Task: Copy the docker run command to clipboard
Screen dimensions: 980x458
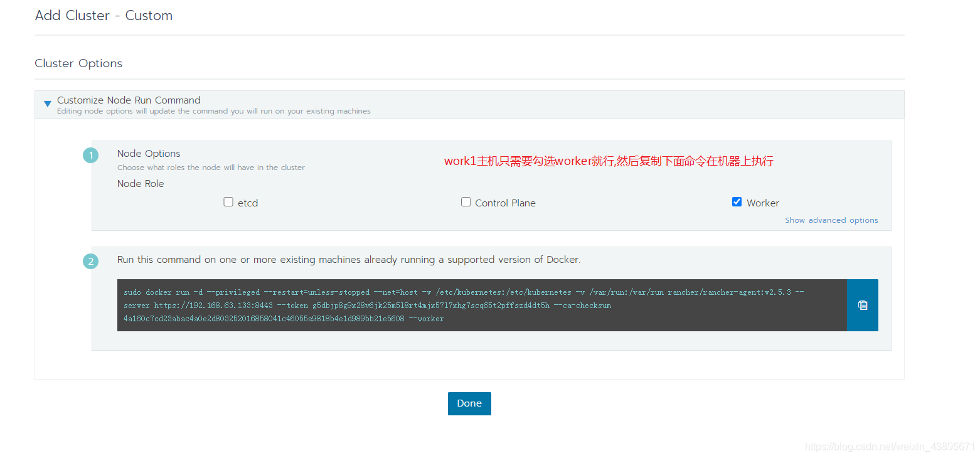Action: 862,305
